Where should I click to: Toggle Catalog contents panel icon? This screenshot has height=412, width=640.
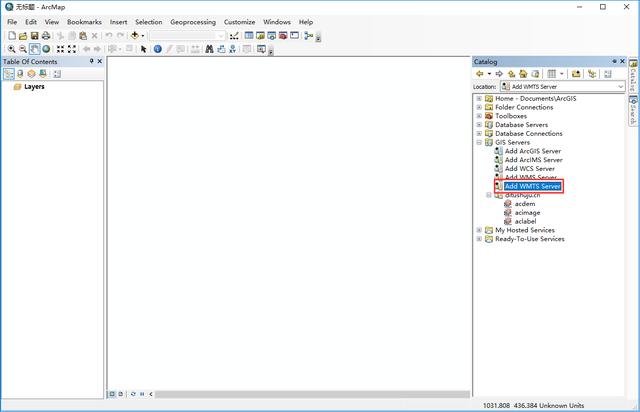592,74
